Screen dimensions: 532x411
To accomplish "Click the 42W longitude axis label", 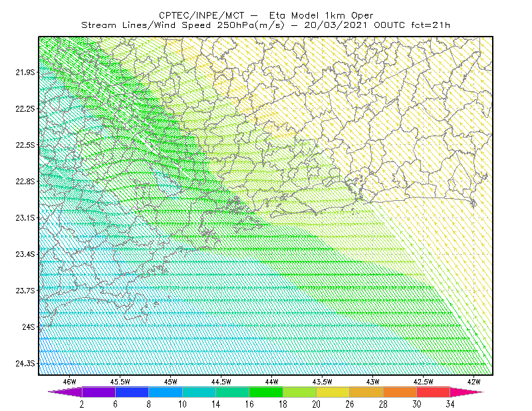I will click(473, 382).
